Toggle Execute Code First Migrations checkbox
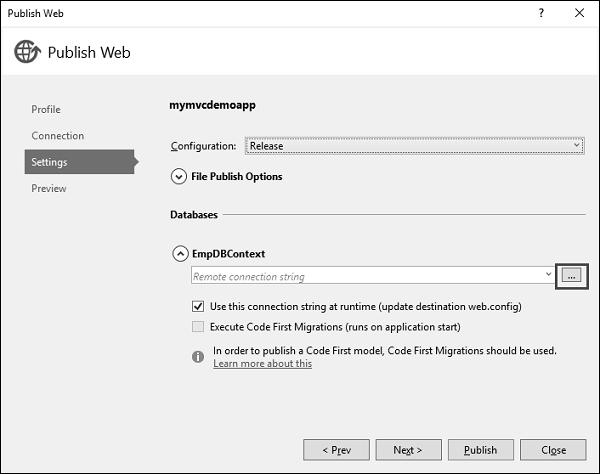This screenshot has width=600, height=474. coord(197,327)
